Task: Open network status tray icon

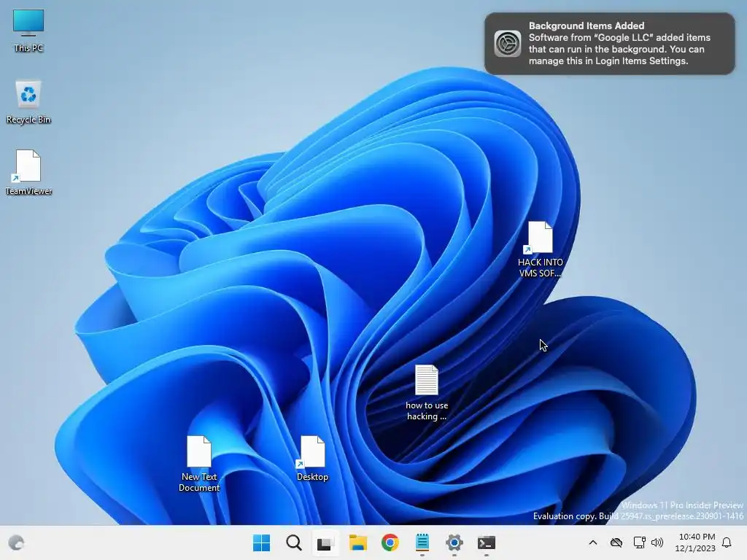Action: pyautogui.click(x=639, y=542)
